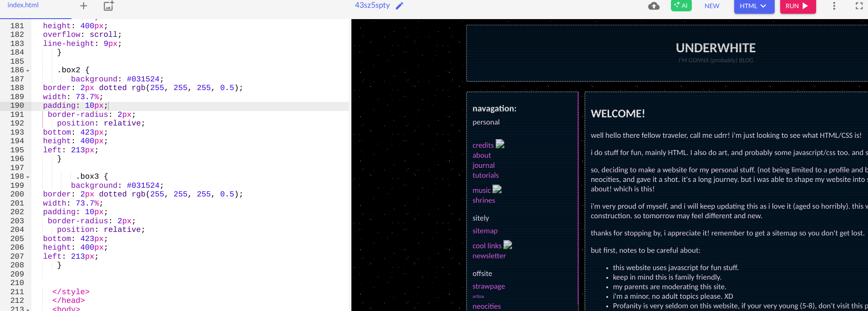Edit project name with pencil icon
868x311 pixels.
point(399,6)
